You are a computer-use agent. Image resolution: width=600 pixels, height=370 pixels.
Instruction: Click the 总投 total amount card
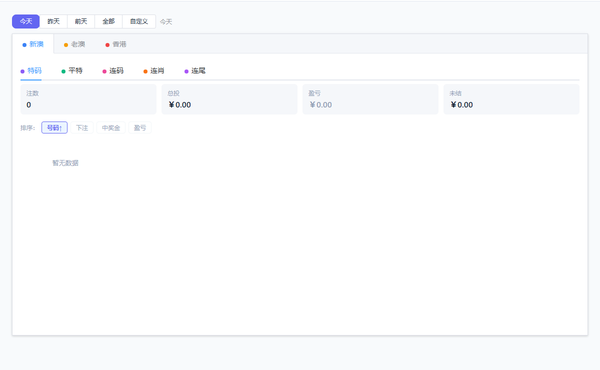click(x=229, y=99)
